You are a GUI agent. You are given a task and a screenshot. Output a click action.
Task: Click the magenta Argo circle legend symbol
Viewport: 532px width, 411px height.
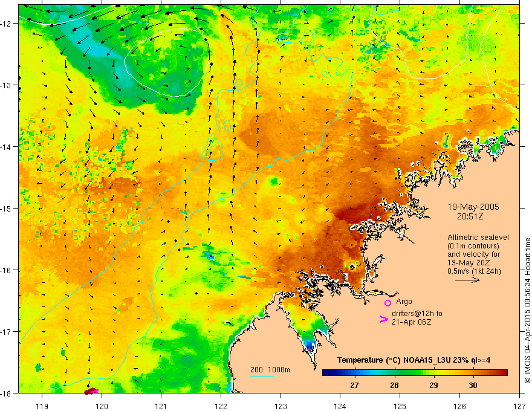(x=388, y=303)
